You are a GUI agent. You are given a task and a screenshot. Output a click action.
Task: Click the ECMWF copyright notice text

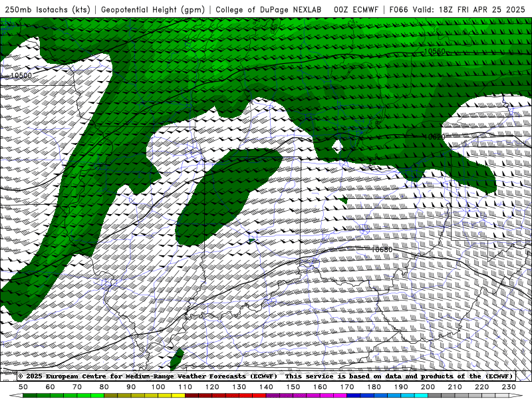click(x=265, y=376)
